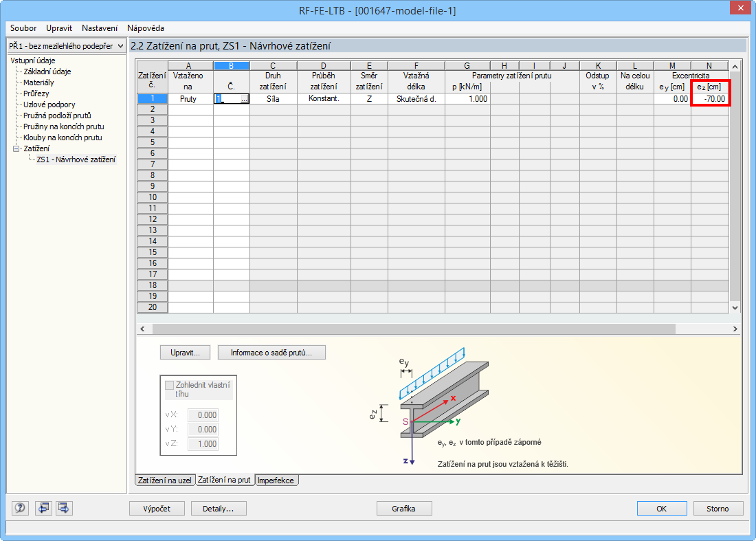756x541 pixels.
Task: Click column B header
Action: [x=232, y=66]
